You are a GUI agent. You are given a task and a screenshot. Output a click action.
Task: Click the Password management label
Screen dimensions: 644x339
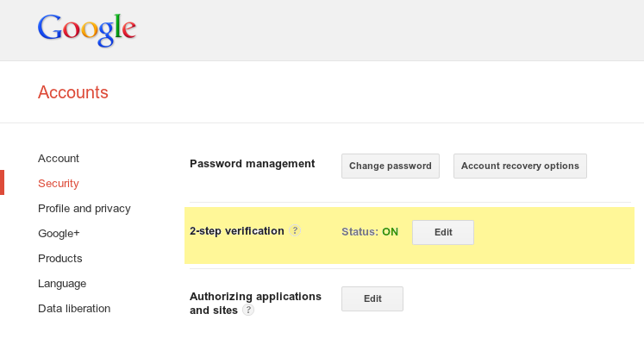click(x=253, y=164)
